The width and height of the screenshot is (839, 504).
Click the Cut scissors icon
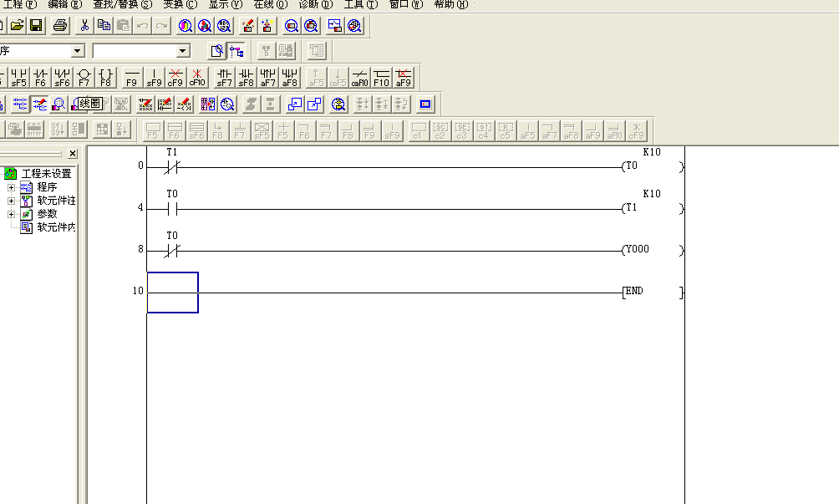pyautogui.click(x=84, y=26)
